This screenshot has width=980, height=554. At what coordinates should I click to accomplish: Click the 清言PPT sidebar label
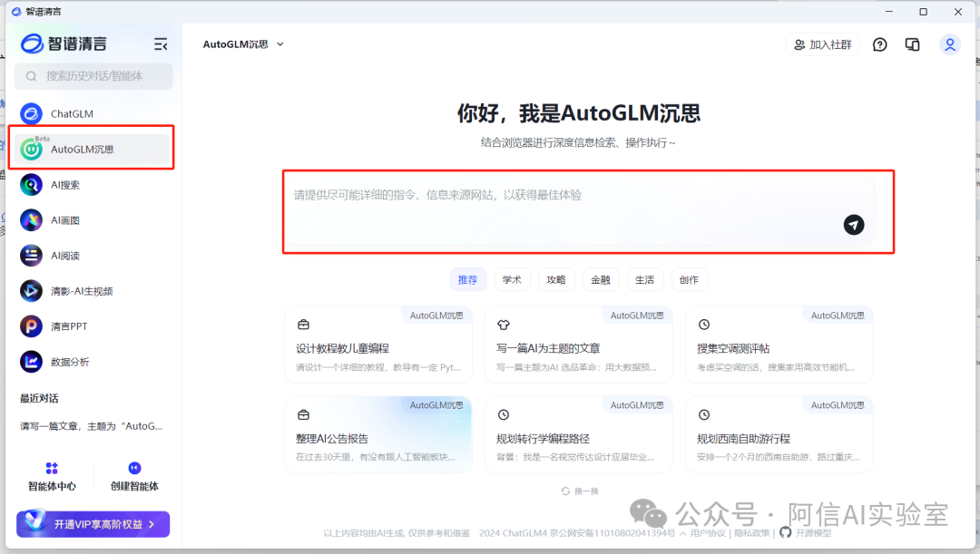pos(69,326)
